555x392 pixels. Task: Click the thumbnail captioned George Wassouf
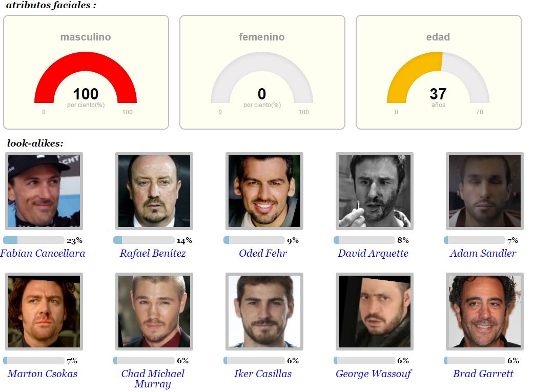tap(375, 312)
